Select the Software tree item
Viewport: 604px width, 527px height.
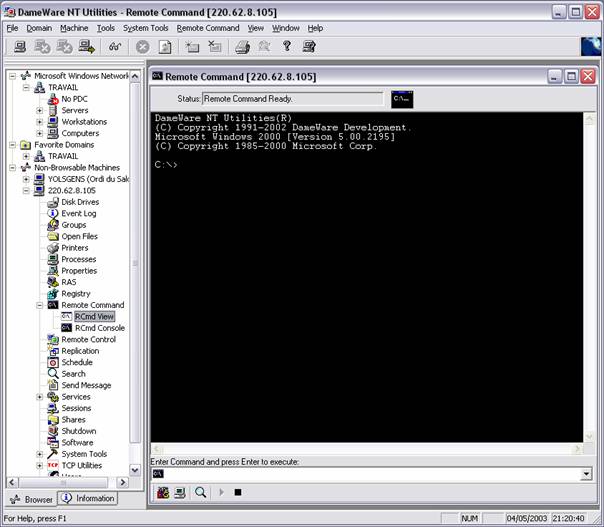[77, 443]
